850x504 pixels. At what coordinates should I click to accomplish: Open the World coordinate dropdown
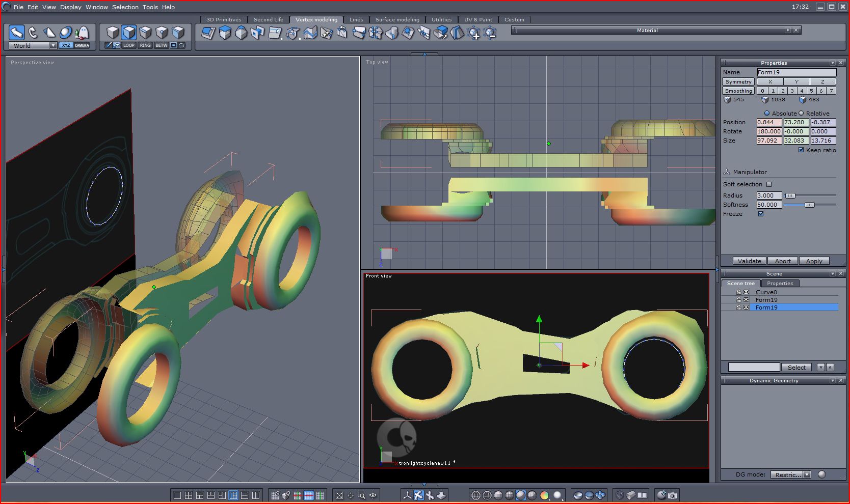pos(53,45)
